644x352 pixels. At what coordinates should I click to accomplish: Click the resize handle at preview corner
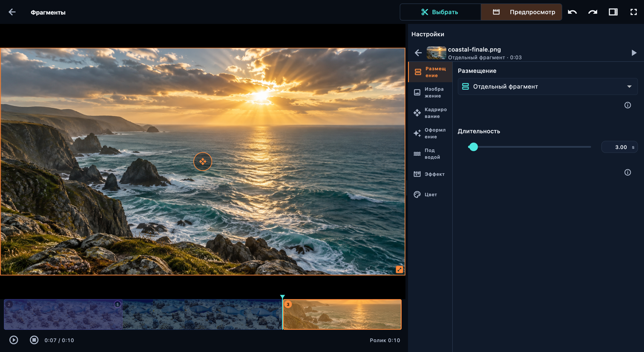click(399, 269)
